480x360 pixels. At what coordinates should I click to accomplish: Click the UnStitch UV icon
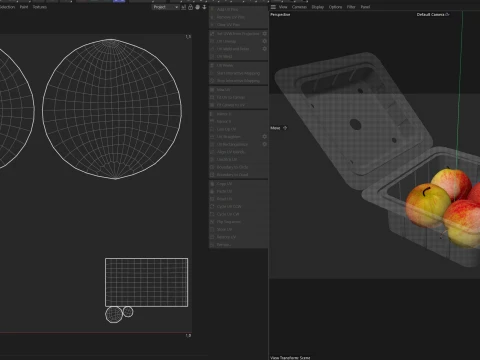[212, 160]
